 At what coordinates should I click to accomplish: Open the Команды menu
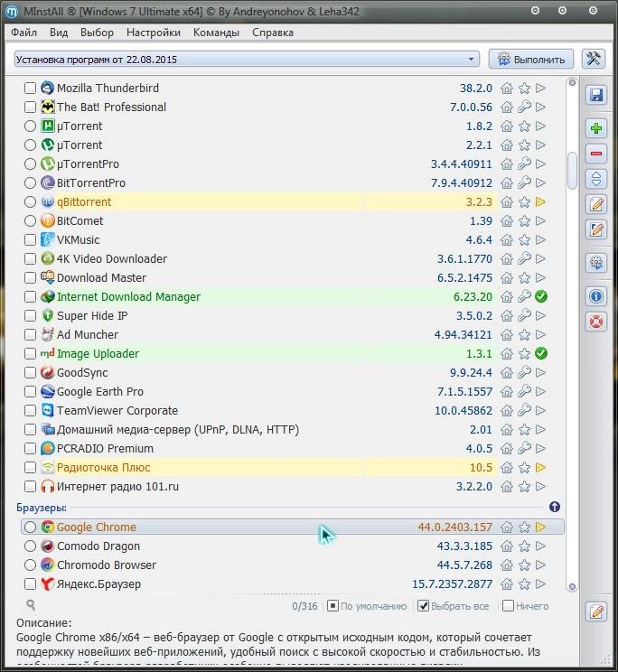click(x=216, y=33)
